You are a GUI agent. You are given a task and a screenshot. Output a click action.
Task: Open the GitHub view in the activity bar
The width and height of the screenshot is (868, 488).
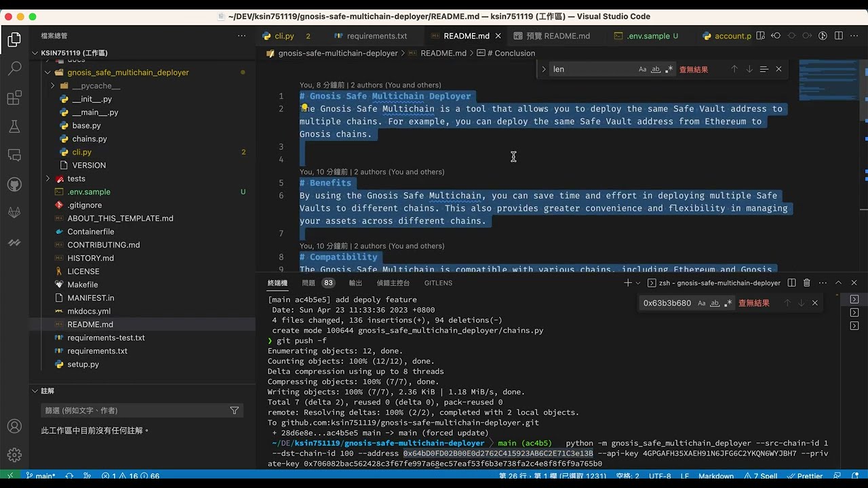tap(14, 184)
